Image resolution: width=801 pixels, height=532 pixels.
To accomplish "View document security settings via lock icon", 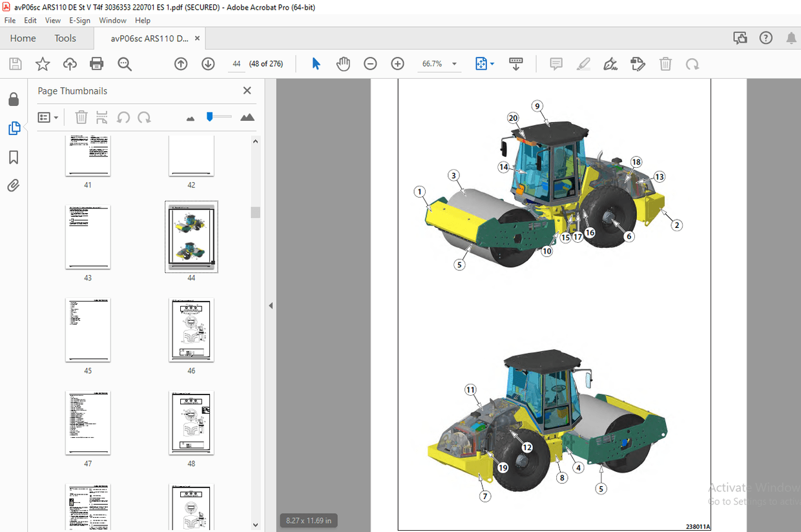I will pos(14,99).
